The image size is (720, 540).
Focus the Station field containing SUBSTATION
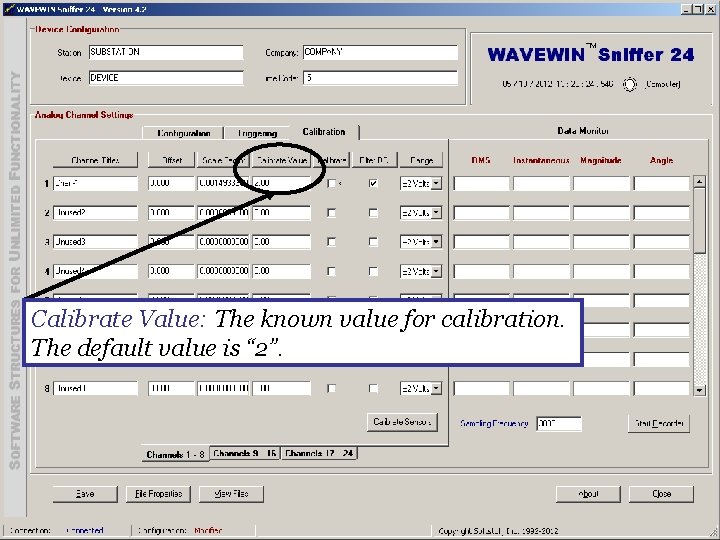166,52
